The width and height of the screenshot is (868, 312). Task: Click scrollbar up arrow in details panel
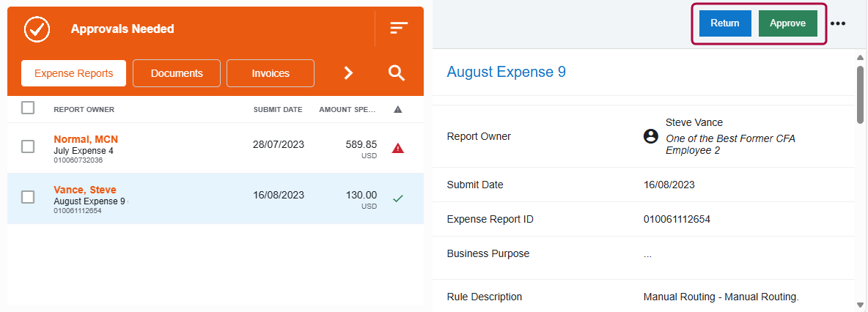point(861,57)
